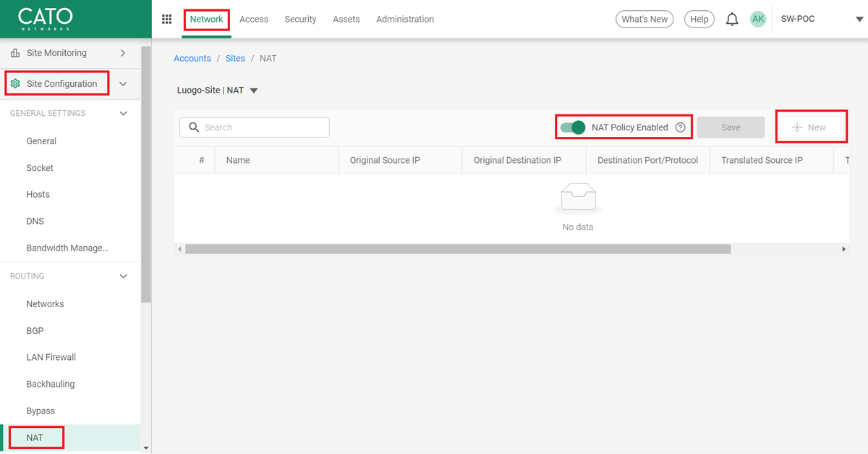Click the table scroll right arrow

point(843,249)
